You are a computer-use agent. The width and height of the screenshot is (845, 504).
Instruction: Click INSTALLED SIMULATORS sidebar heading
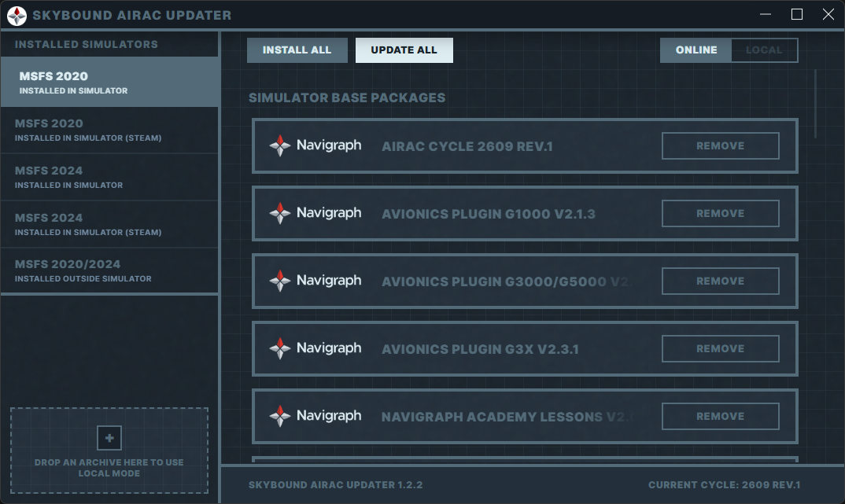(x=87, y=44)
